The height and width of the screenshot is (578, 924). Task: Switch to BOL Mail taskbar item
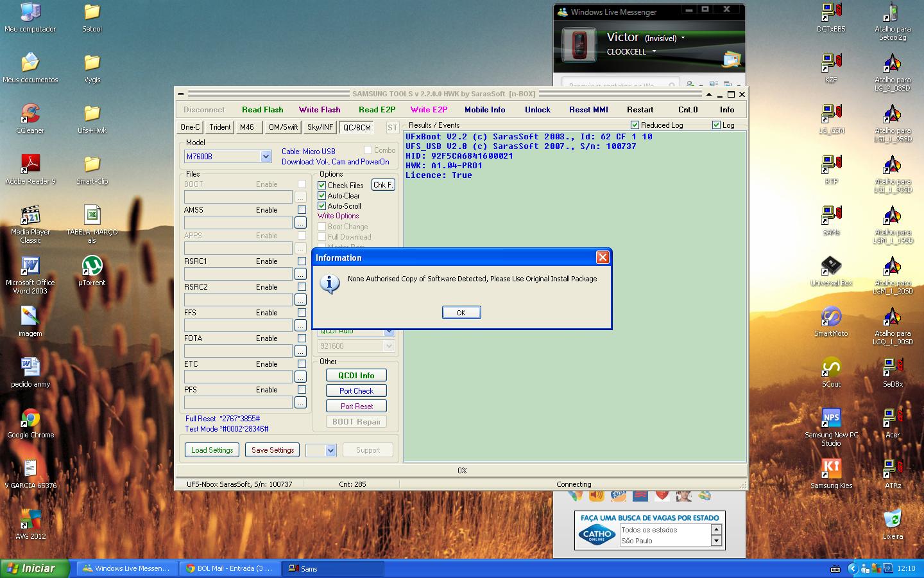click(x=231, y=568)
